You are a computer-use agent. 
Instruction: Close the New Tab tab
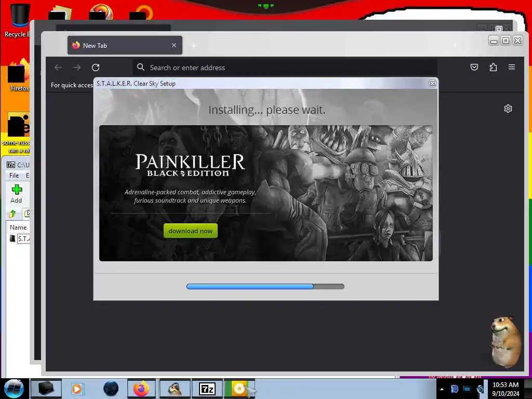[x=174, y=45]
